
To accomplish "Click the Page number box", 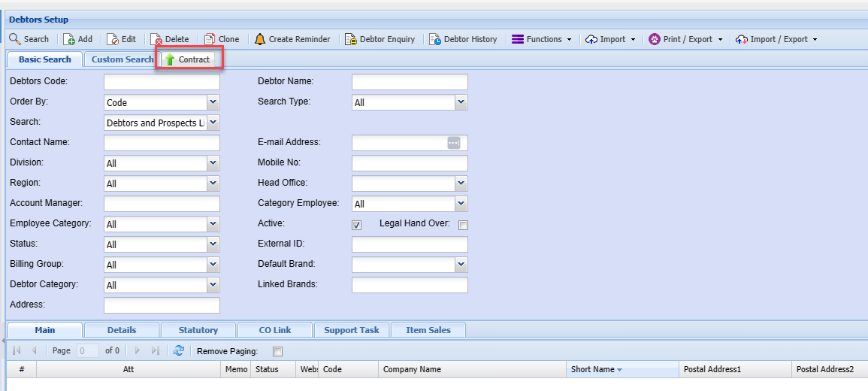I will 89,350.
